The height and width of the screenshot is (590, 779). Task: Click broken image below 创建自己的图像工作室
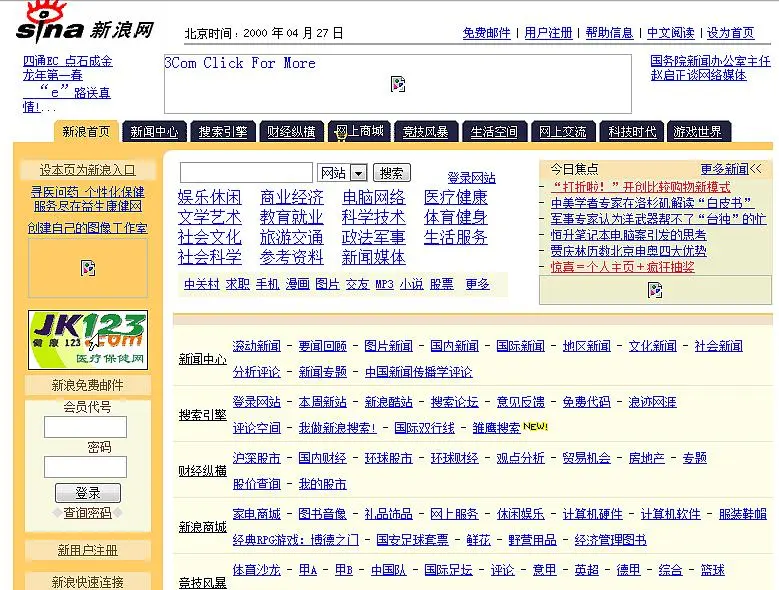click(88, 268)
